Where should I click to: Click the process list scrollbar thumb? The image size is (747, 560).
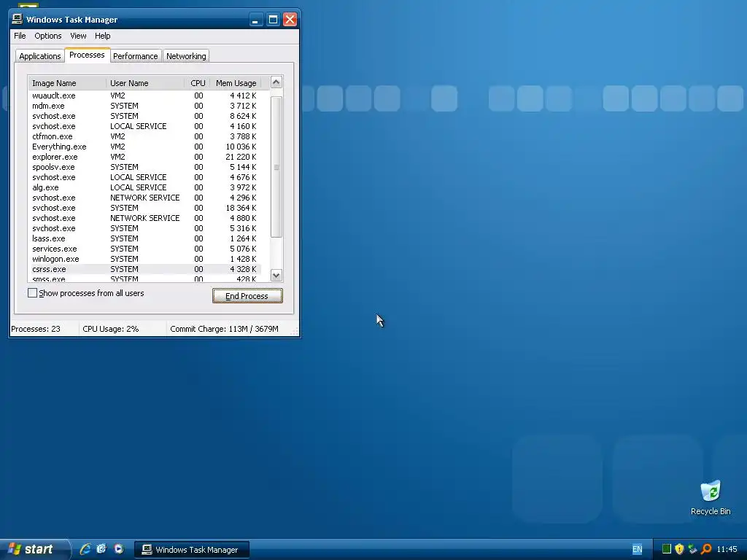276,167
